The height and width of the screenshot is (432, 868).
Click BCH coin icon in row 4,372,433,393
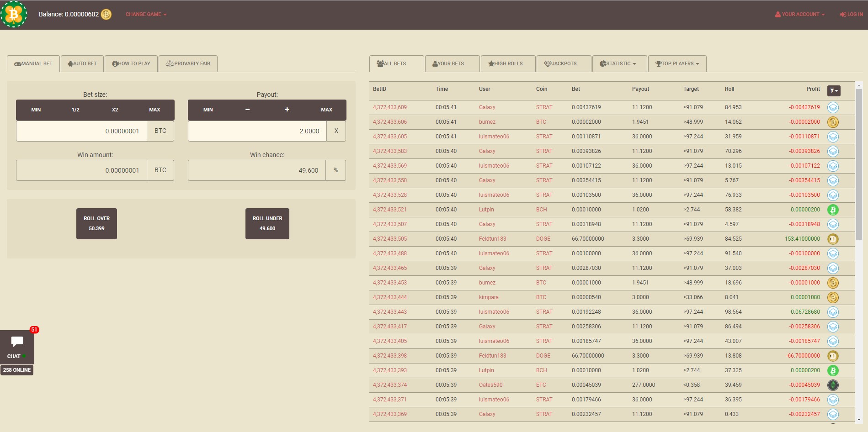(833, 371)
